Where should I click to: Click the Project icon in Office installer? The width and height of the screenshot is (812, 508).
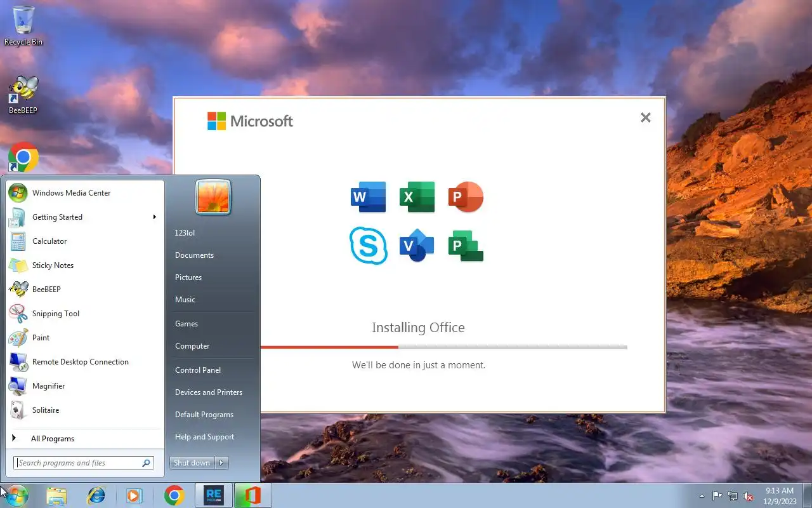pos(466,246)
